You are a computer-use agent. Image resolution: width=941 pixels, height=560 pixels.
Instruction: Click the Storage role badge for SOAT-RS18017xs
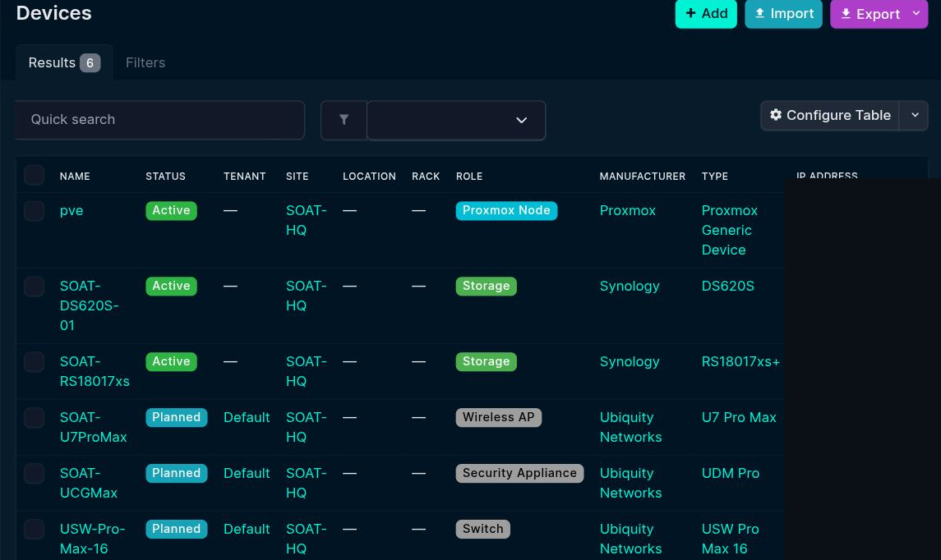point(486,361)
